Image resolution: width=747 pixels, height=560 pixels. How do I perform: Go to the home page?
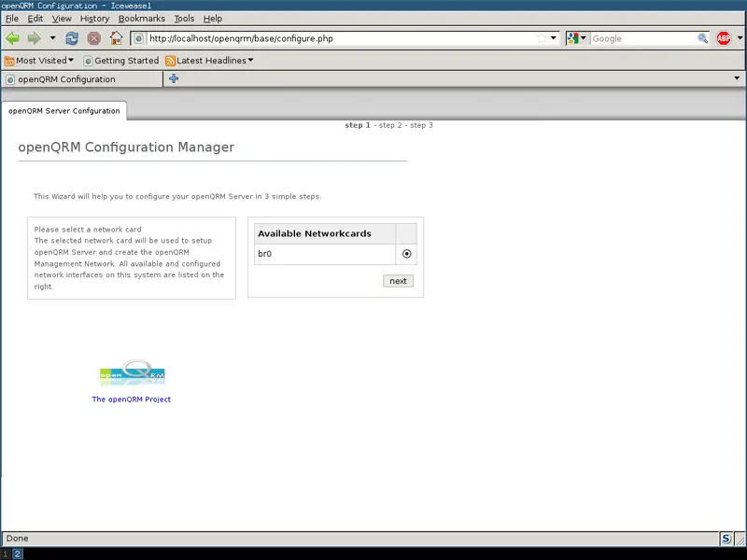(116, 38)
